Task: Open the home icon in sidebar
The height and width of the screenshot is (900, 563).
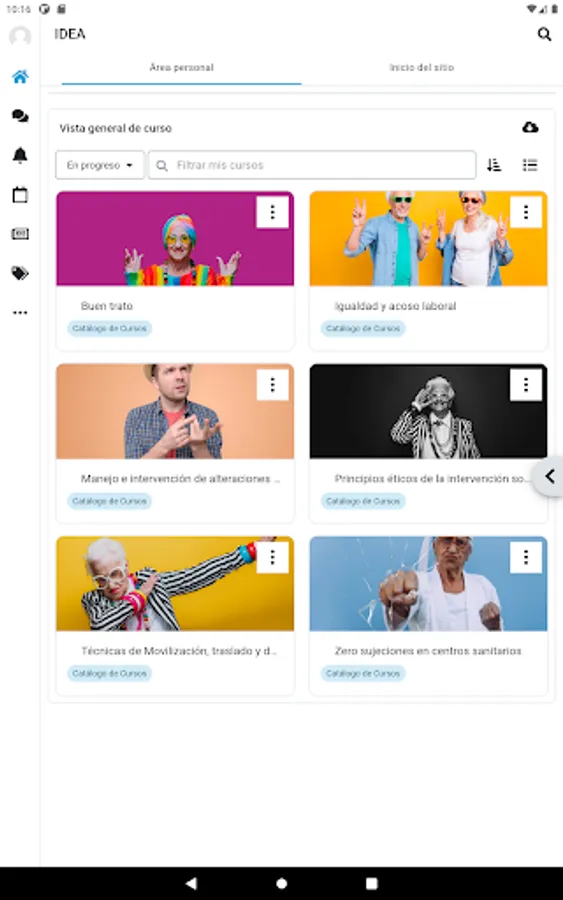Action: [x=20, y=77]
